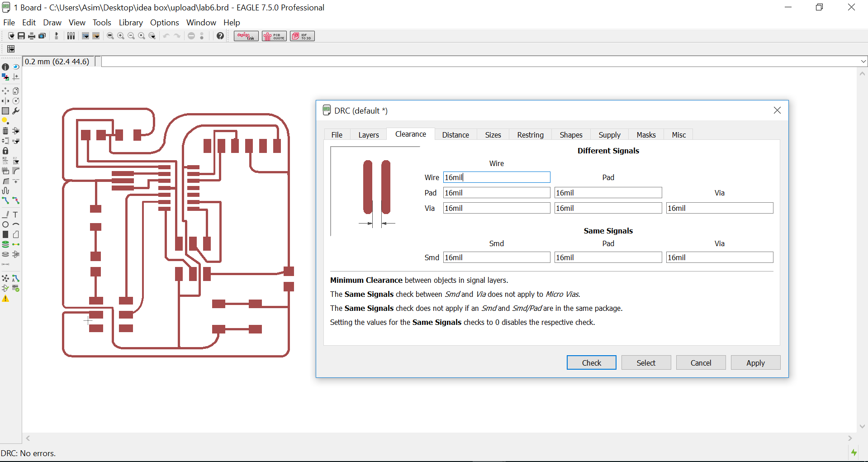Viewport: 868px width, 462px height.
Task: Click the Use libraries icon
Action: [x=71, y=36]
